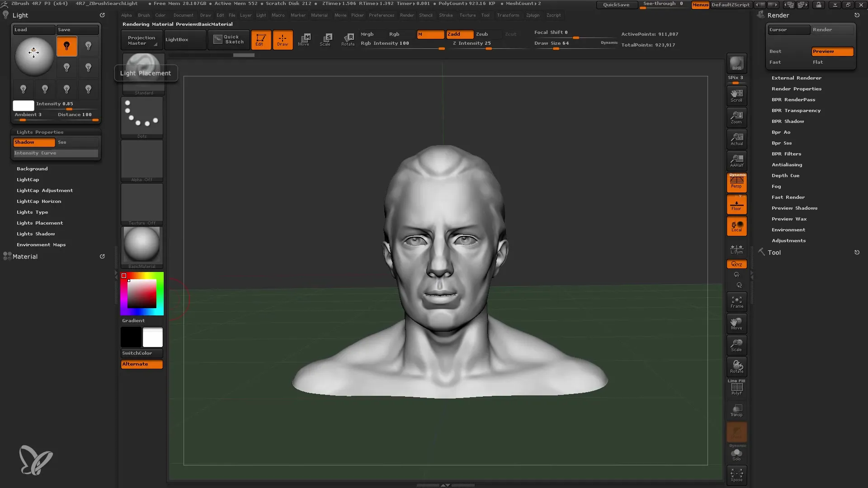Expand the Intensity Curve
The height and width of the screenshot is (488, 868).
[56, 153]
